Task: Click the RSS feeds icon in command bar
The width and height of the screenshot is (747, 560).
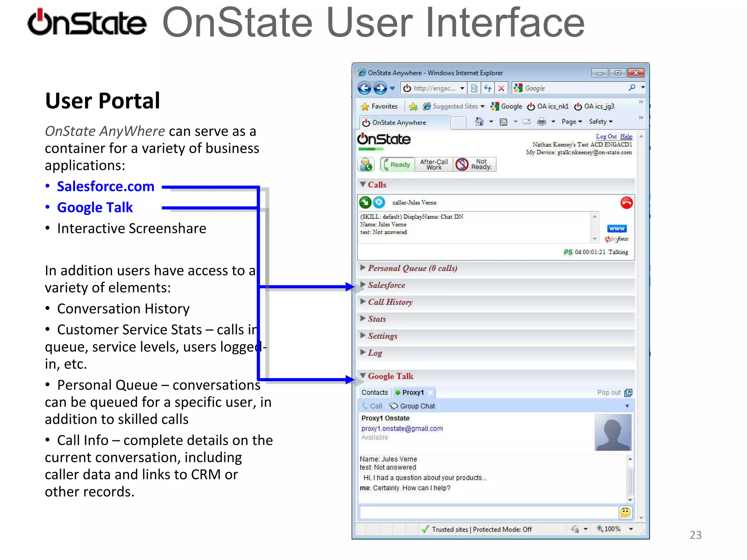Action: tap(503, 122)
